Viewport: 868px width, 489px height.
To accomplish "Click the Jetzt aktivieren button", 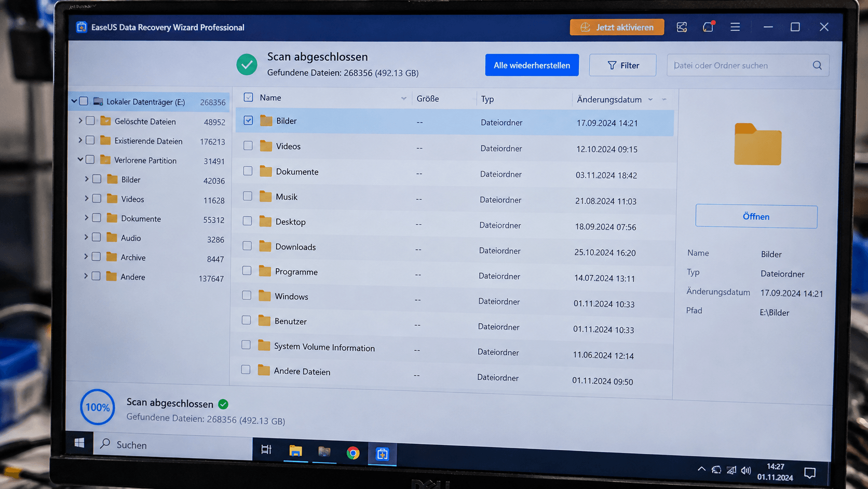I will tap(617, 27).
